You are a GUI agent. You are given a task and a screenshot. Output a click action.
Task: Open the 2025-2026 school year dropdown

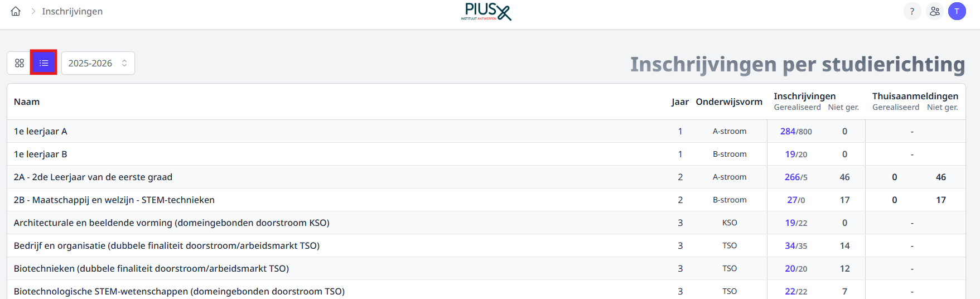pos(98,63)
